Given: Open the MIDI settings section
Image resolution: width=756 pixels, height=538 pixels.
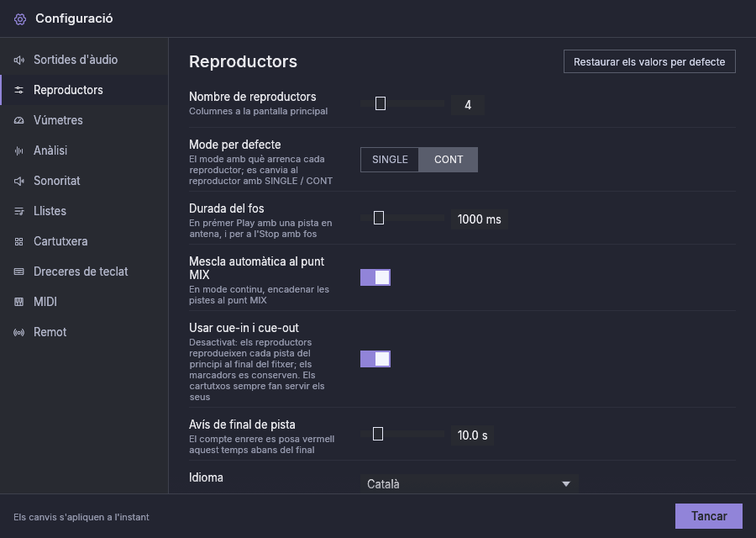Looking at the screenshot, I should pyautogui.click(x=84, y=302).
